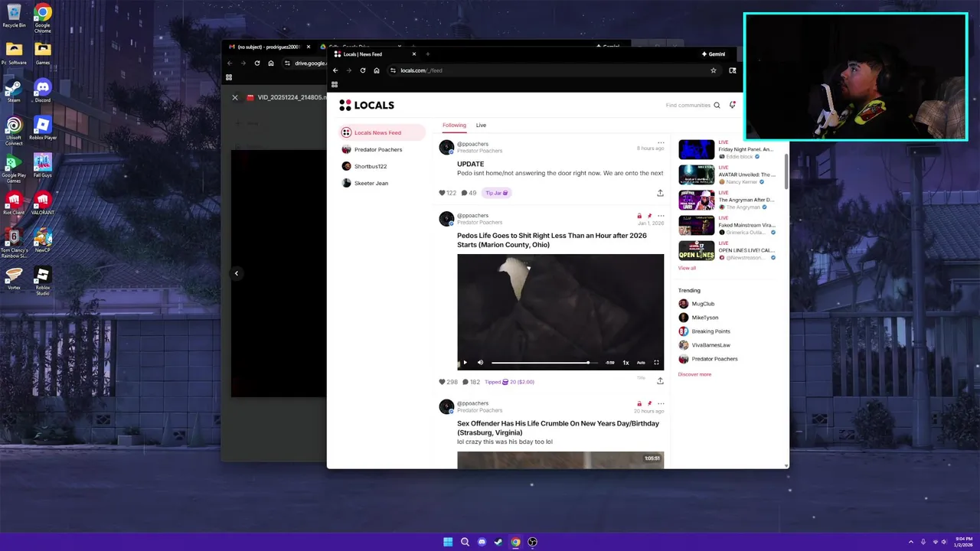980x551 pixels.
Task: Open more options for the Strasburg, Virginia post
Action: (661, 403)
